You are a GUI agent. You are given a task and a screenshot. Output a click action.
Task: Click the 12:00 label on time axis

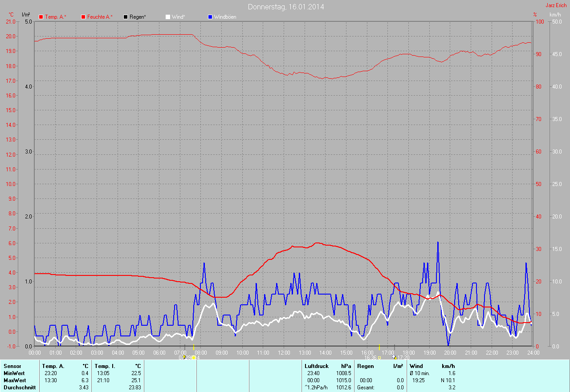284,353
